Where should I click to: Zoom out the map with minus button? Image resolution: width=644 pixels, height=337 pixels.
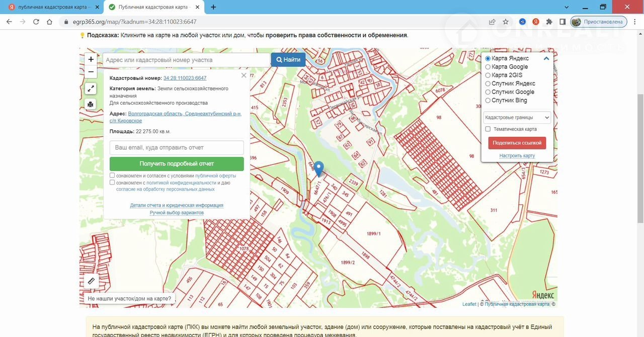point(91,72)
